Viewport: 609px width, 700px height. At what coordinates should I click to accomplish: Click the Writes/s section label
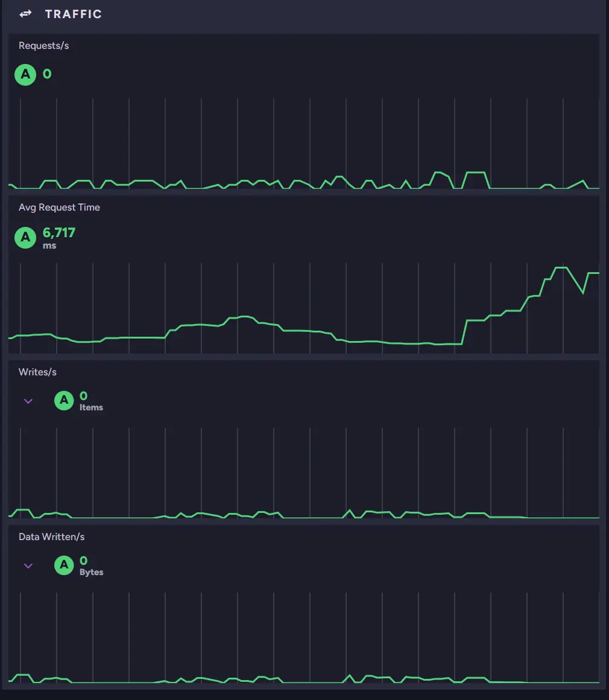(x=37, y=372)
